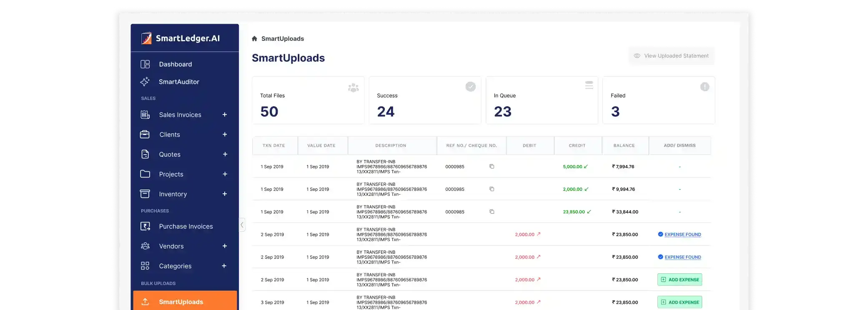
Task: Go to SmartUploads in bulk uploads
Action: click(x=185, y=301)
